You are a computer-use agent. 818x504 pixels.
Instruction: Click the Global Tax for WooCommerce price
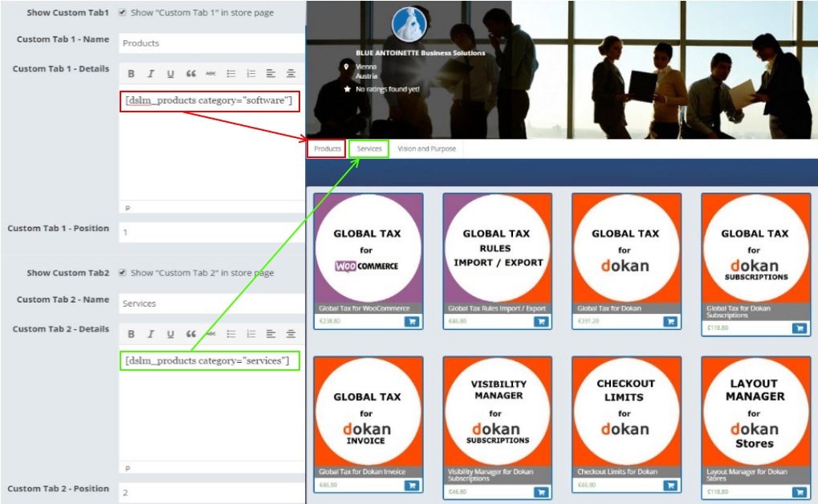330,321
